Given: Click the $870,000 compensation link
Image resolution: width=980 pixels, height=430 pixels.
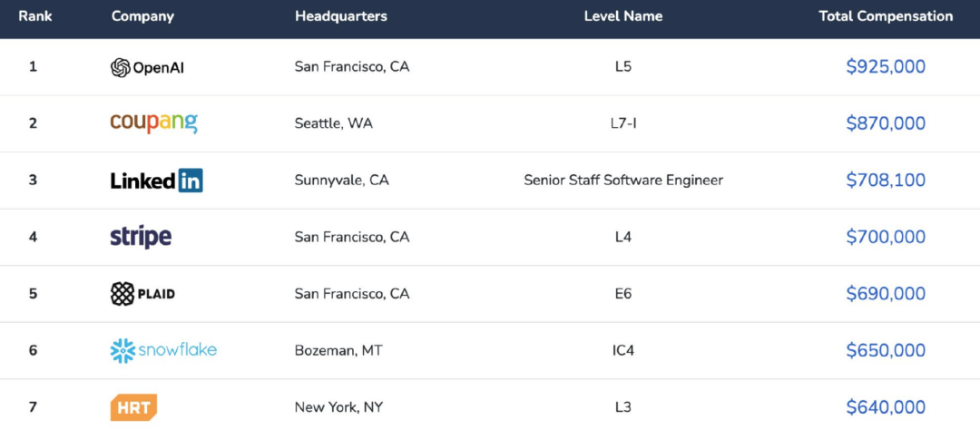Looking at the screenshot, I should [886, 123].
